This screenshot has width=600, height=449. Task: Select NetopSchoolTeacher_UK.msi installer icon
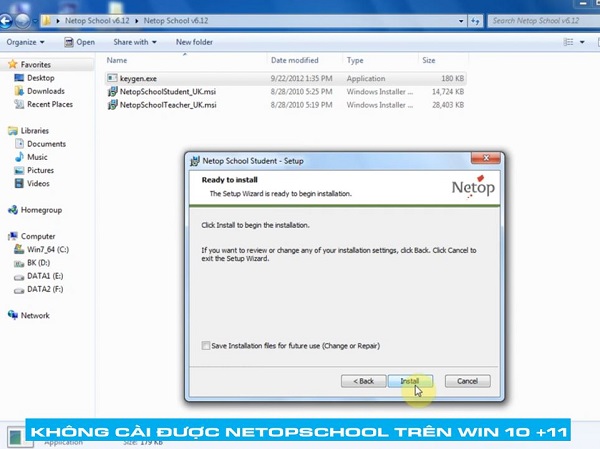(x=112, y=104)
